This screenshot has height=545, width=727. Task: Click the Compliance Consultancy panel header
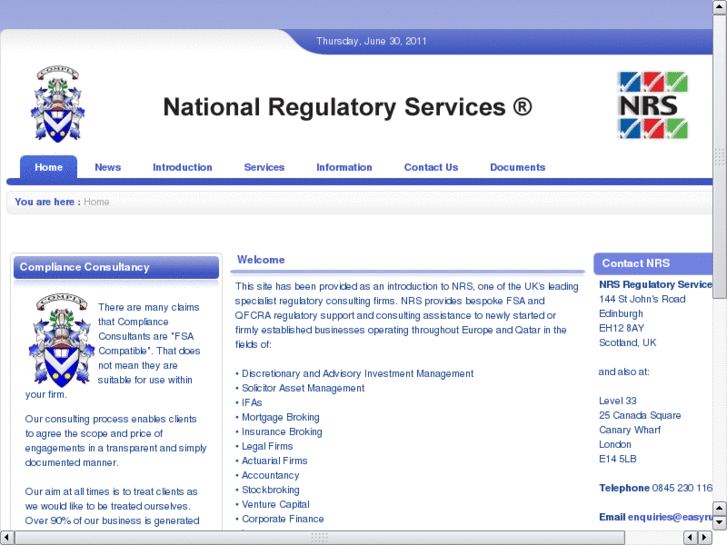coord(116,267)
